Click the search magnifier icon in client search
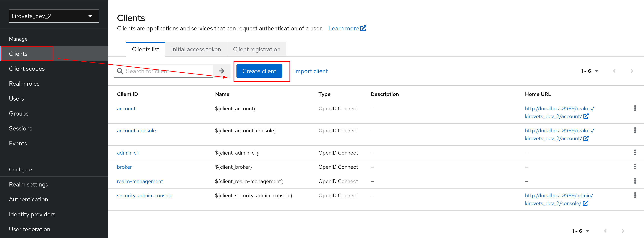 click(120, 71)
